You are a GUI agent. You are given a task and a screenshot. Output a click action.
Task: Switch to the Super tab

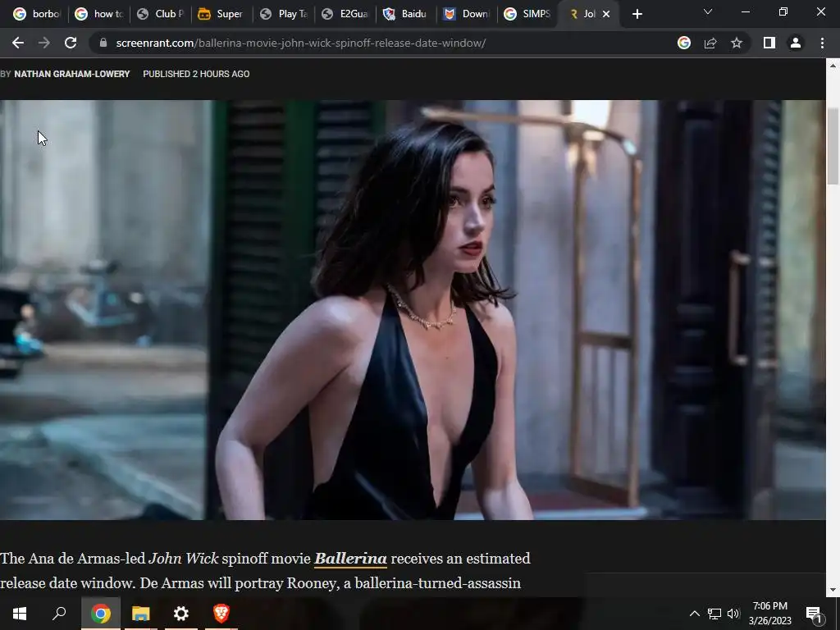pos(222,14)
